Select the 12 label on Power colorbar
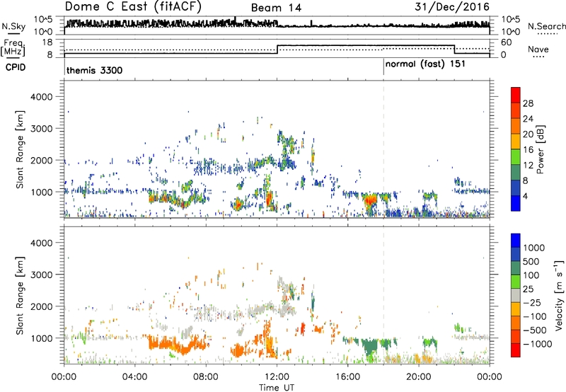The height and width of the screenshot is (392, 566). coord(528,166)
